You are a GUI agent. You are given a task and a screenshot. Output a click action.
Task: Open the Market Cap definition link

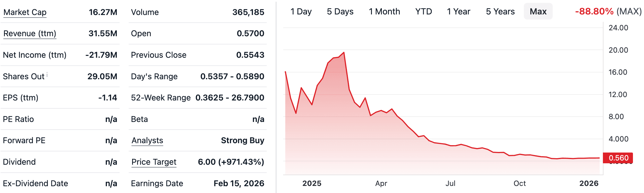coord(25,12)
